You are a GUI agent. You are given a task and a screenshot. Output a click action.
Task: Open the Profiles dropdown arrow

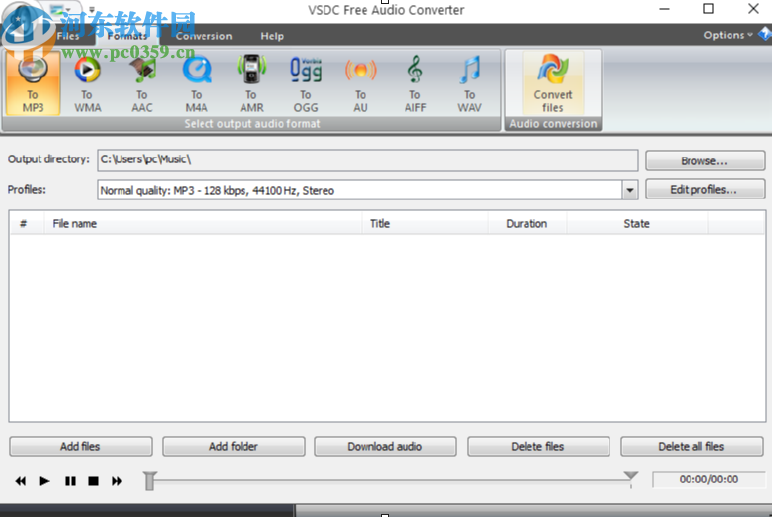630,190
